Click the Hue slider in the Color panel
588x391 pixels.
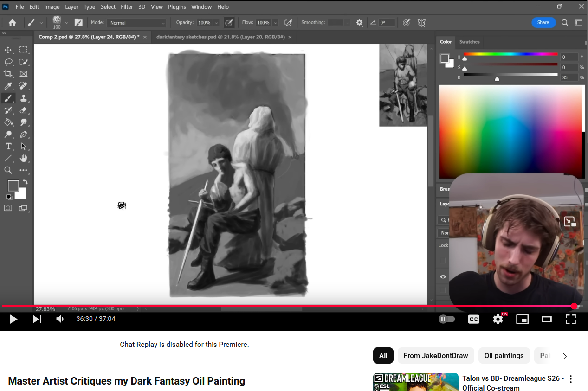[510, 55]
